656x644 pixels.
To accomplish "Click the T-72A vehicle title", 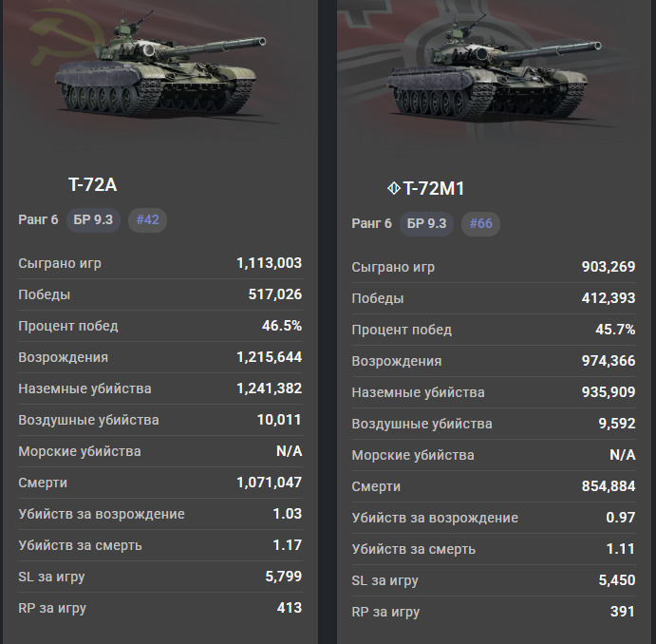I will [93, 184].
